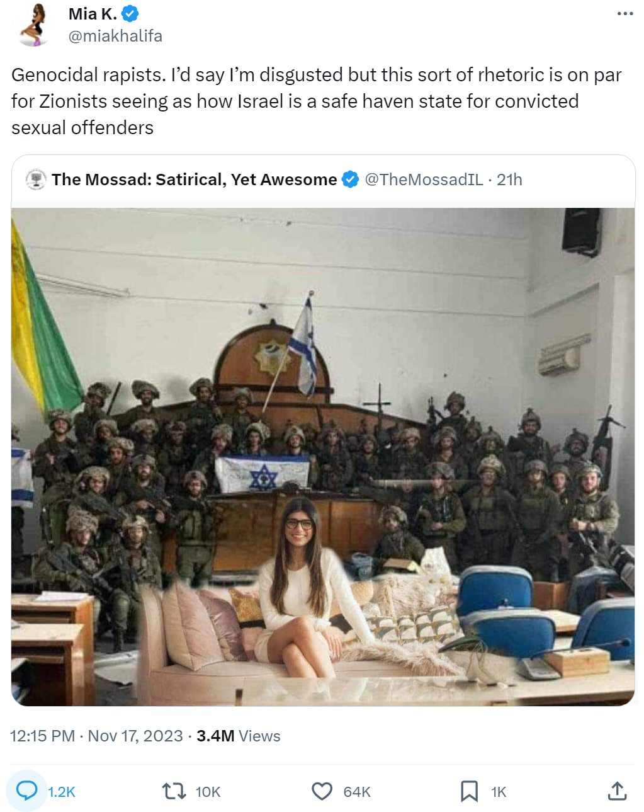Click the 10K repost count
The width and height of the screenshot is (644, 812).
click(x=208, y=792)
